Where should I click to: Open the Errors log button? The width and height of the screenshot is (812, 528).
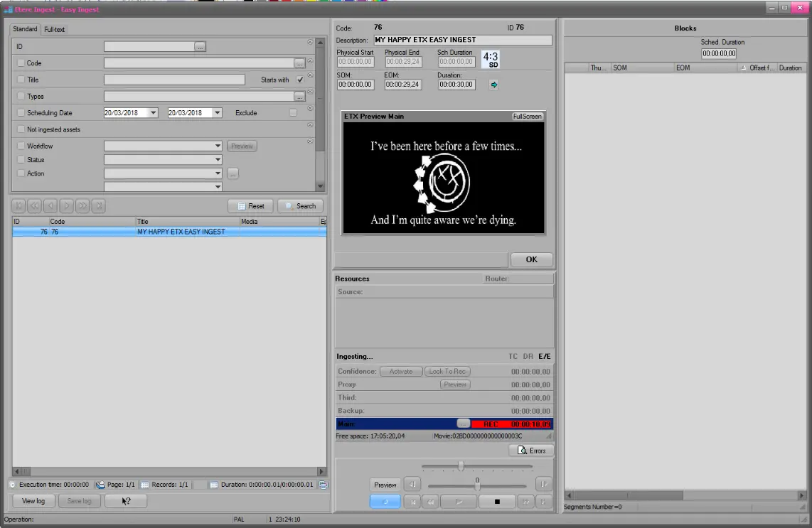point(531,451)
